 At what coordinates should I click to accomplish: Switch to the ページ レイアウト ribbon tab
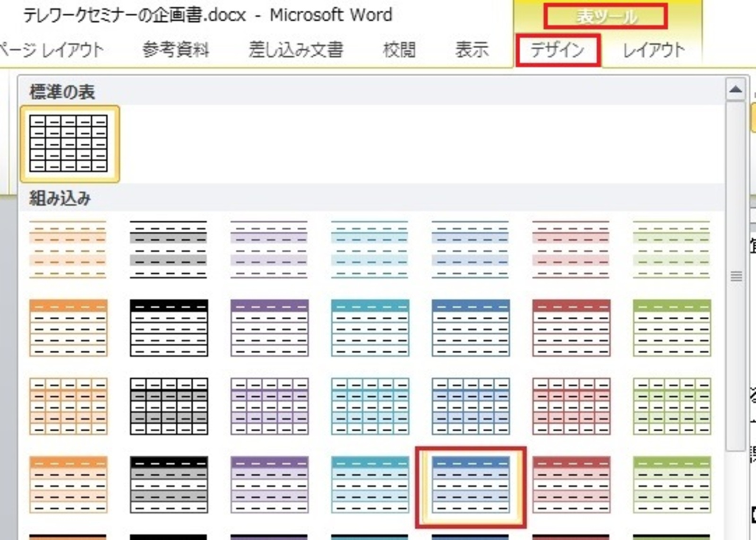click(x=51, y=50)
